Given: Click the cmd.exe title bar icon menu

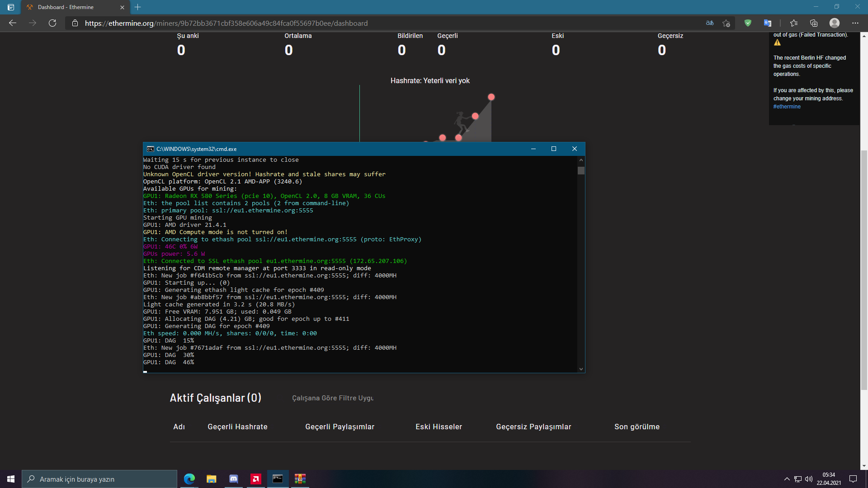Looking at the screenshot, I should click(x=150, y=149).
